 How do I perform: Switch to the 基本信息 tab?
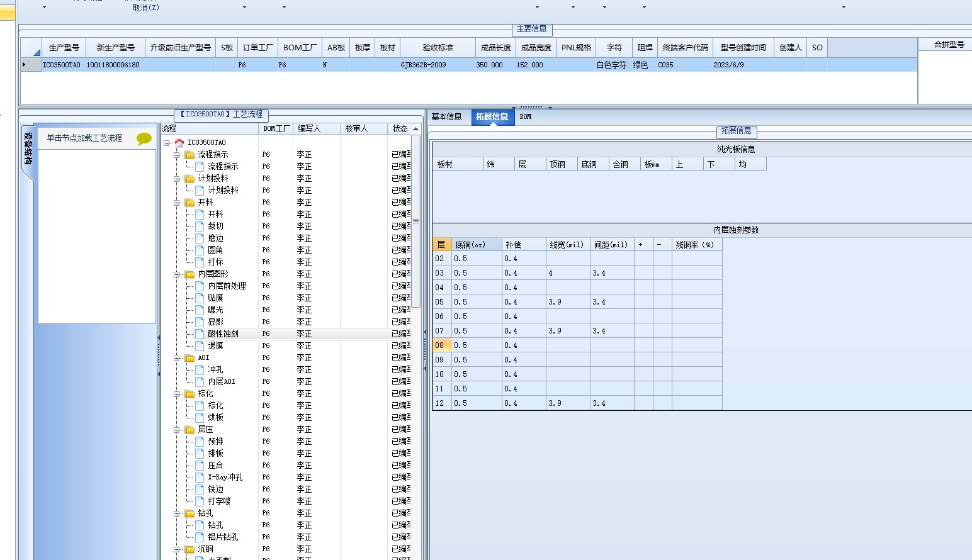coord(446,117)
